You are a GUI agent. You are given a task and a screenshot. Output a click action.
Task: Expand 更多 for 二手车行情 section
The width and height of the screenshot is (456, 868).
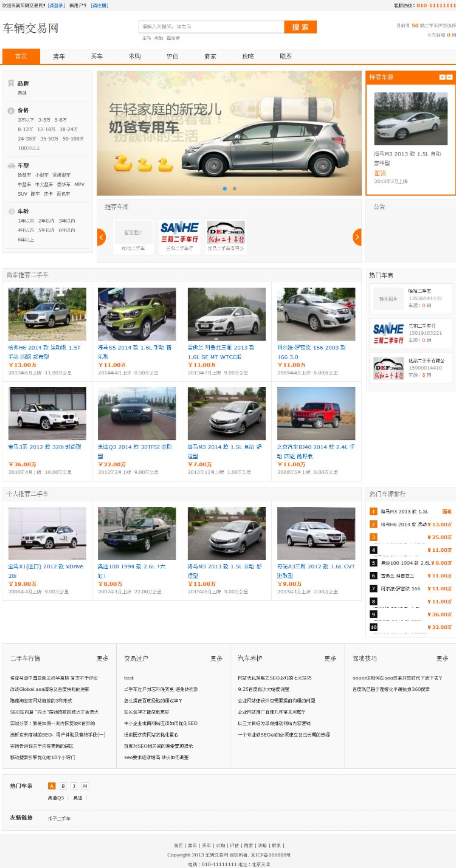point(102,658)
